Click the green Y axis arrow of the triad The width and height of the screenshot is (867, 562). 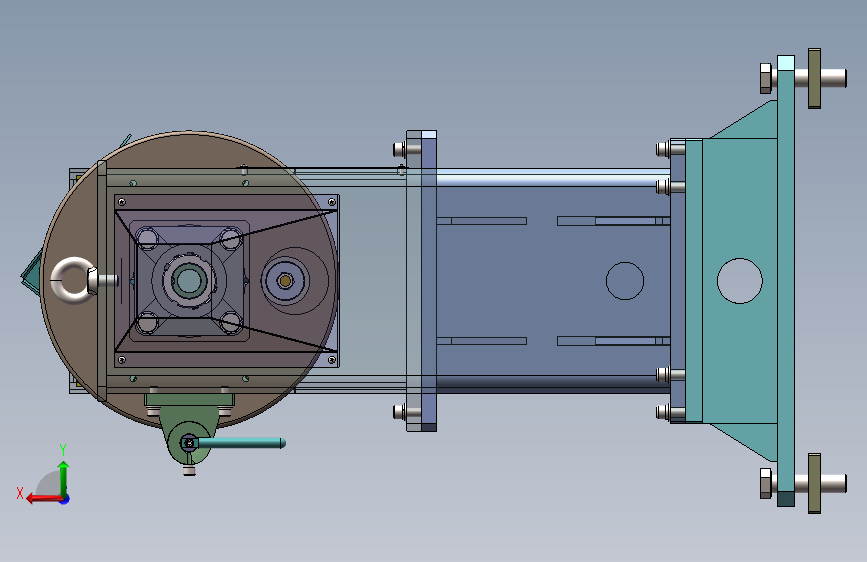tap(64, 478)
